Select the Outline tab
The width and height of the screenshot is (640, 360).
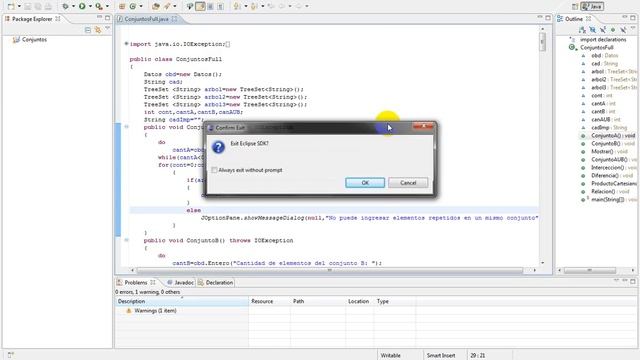pos(574,19)
